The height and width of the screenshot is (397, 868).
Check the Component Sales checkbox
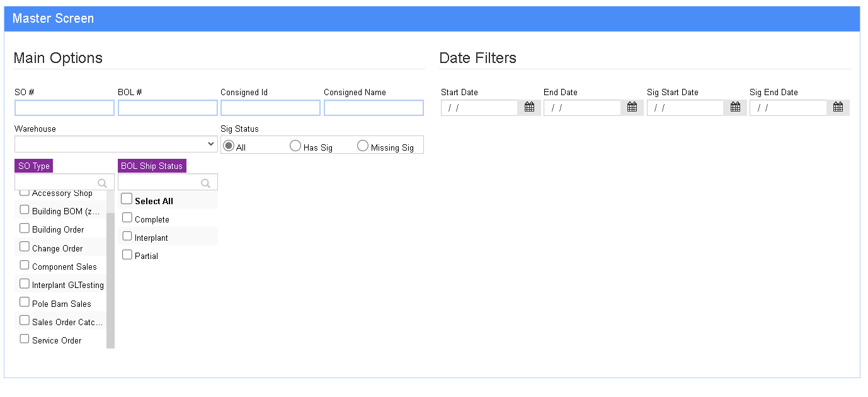pyautogui.click(x=25, y=265)
